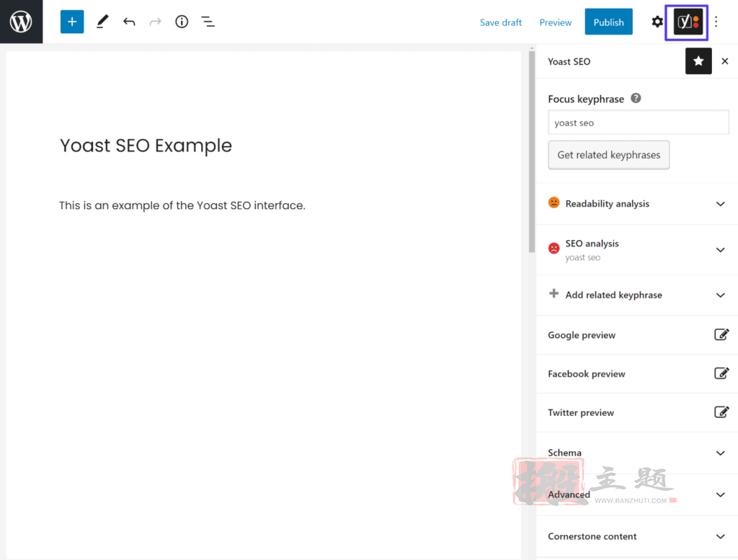738x560 pixels.
Task: Click the Publish button
Action: tap(608, 22)
